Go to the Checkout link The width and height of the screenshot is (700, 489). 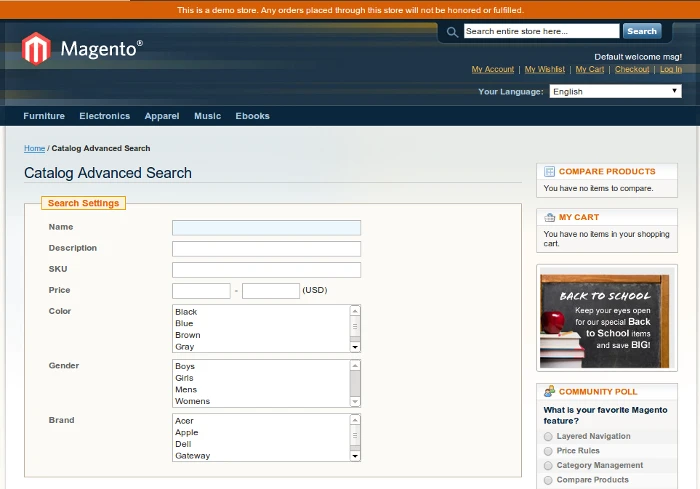point(632,69)
